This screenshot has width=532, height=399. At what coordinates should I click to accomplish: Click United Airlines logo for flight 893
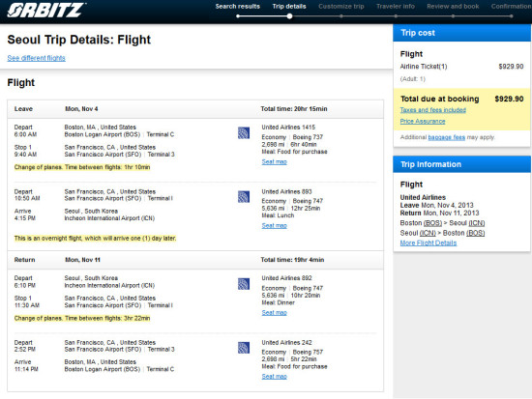coord(244,197)
